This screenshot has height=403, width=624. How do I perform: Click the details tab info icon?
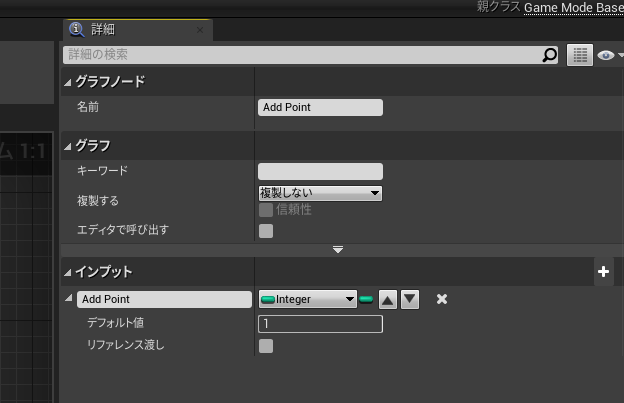[76, 29]
